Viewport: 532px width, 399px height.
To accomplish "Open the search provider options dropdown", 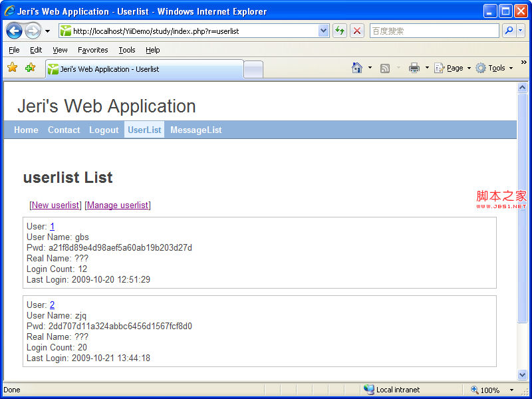I will tap(521, 31).
